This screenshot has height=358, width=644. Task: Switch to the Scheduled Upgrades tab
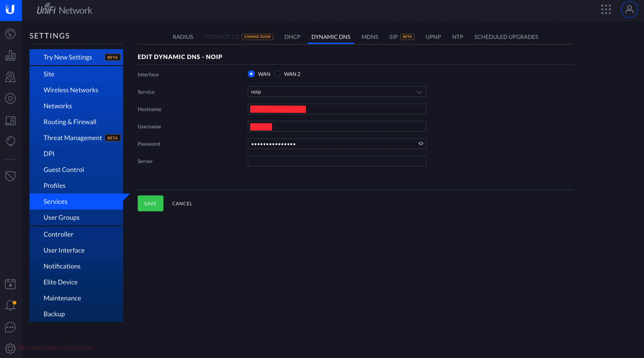pos(506,37)
